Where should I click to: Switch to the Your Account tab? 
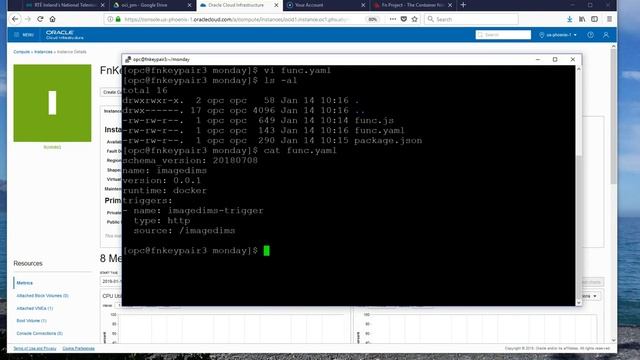pyautogui.click(x=326, y=5)
